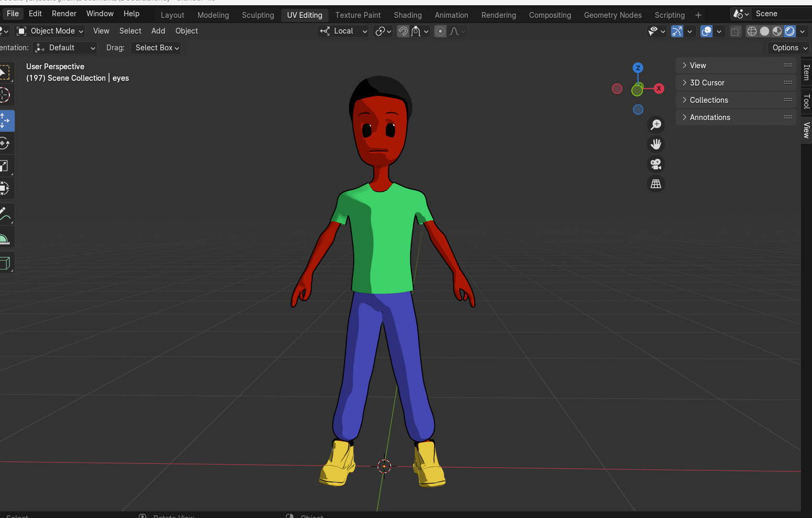Toggle X-ray mode
Image resolution: width=812 pixels, height=518 pixels.
(x=736, y=31)
